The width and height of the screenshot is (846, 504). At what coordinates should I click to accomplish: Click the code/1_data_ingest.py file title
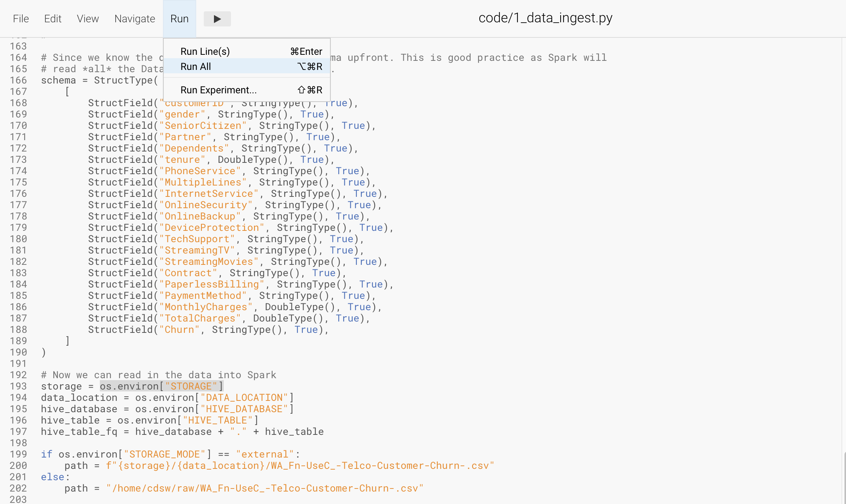[545, 18]
